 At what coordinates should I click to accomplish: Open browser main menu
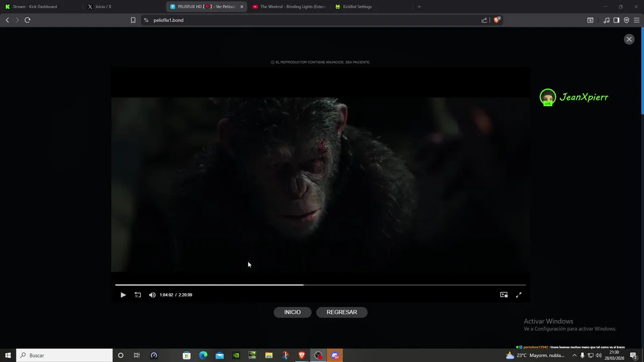coord(636,20)
